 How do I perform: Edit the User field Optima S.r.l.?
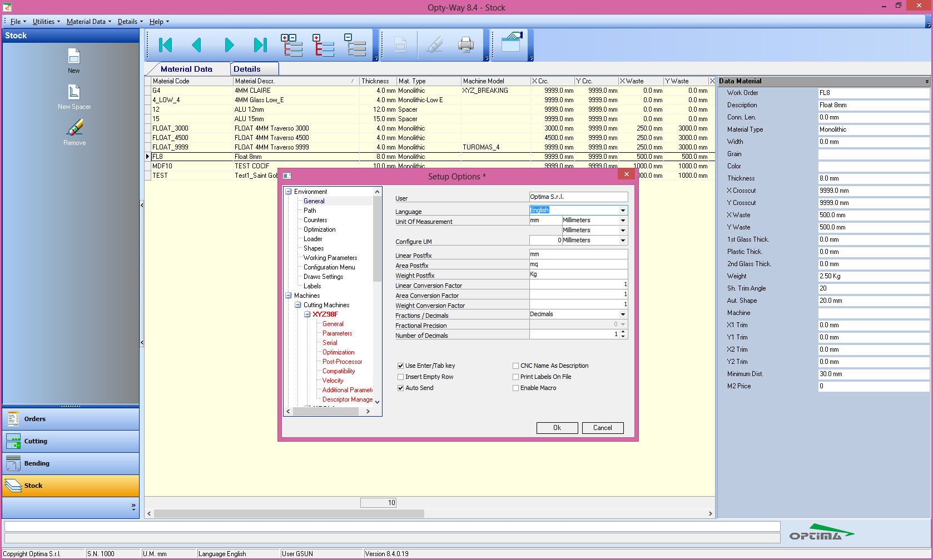tap(578, 197)
